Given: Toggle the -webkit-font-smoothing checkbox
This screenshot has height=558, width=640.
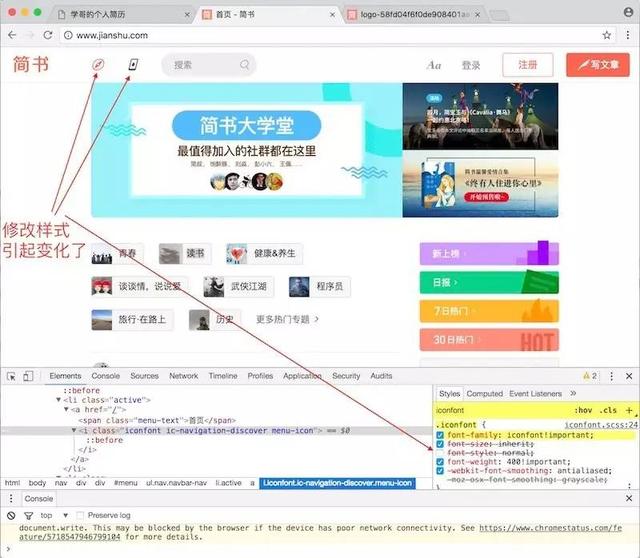Looking at the screenshot, I should pos(440,471).
